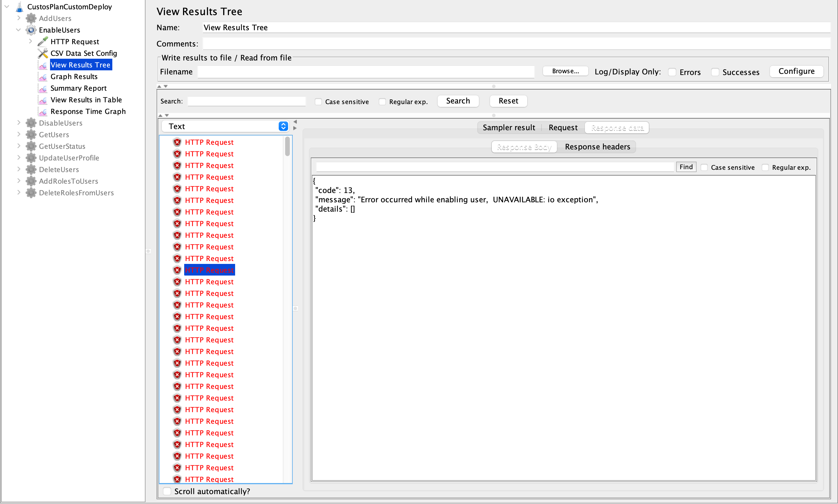
Task: Click the Search button in results tree
Action: [x=459, y=101]
